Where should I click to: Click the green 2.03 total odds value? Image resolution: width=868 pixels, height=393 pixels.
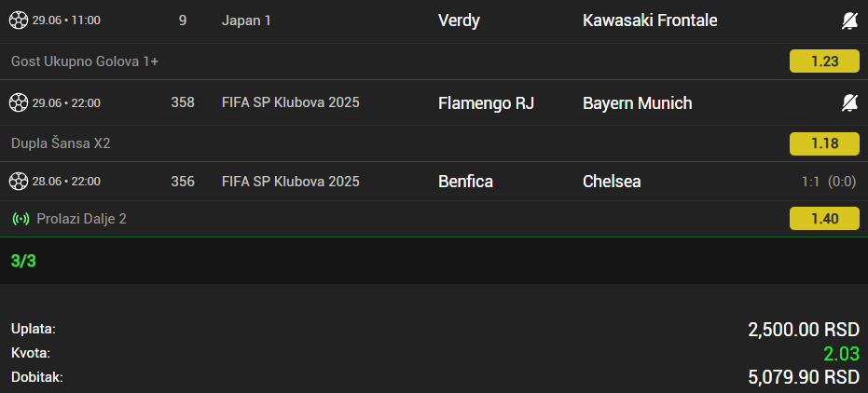(841, 354)
